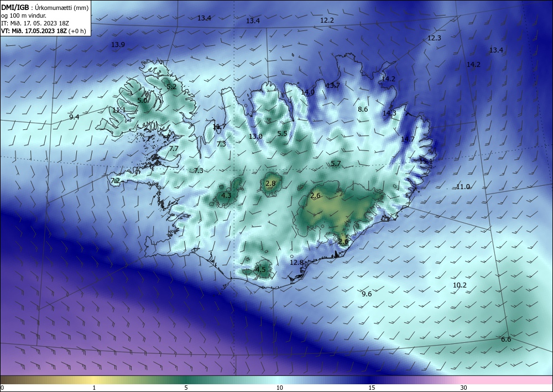Viewport: 553px width, 392px height.
Task: Click the initial time line 'IT: Mið. 17. 05. 2023 18Z'
Action: [x=35, y=23]
